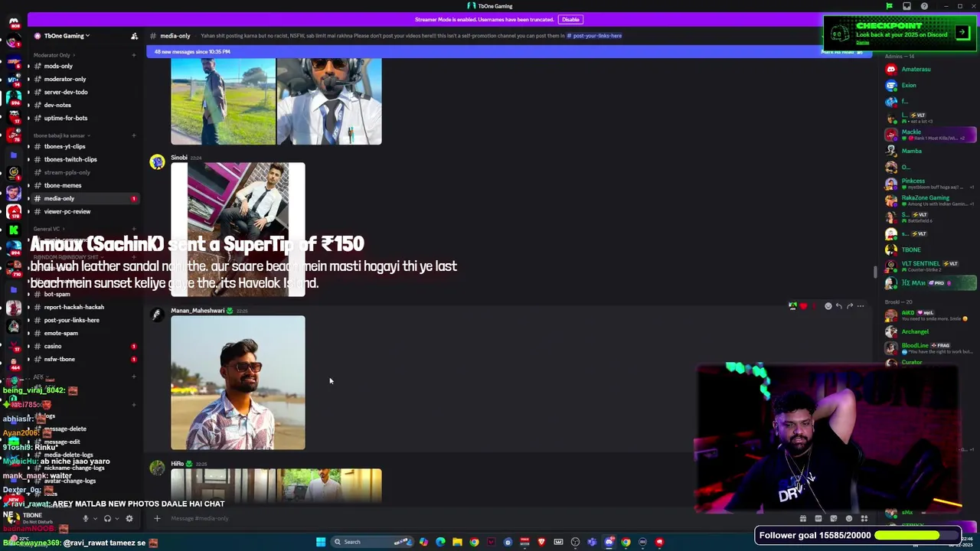
Task: Disable Streamer Mode from the top banner
Action: [570, 19]
